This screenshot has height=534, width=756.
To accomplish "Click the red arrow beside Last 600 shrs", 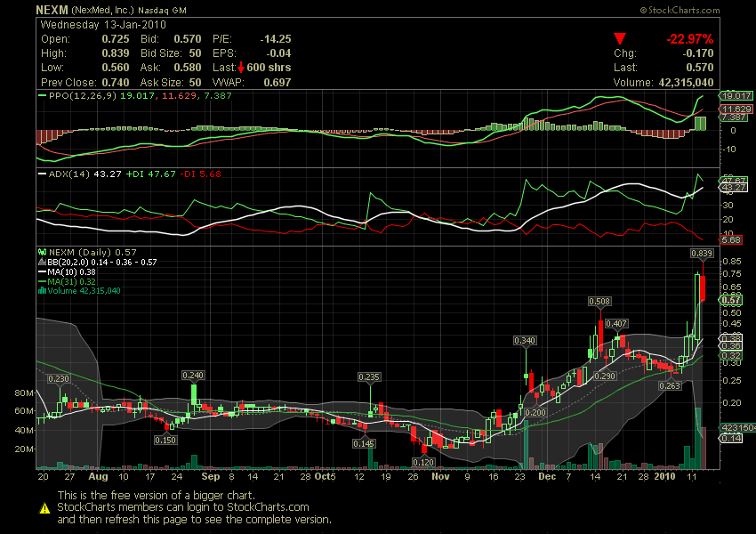I will click(x=241, y=67).
